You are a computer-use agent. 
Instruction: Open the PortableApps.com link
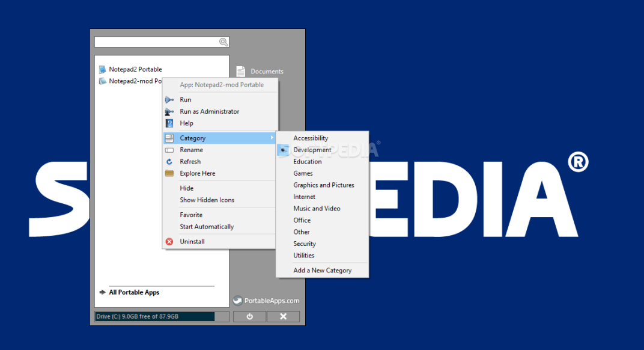(x=272, y=301)
